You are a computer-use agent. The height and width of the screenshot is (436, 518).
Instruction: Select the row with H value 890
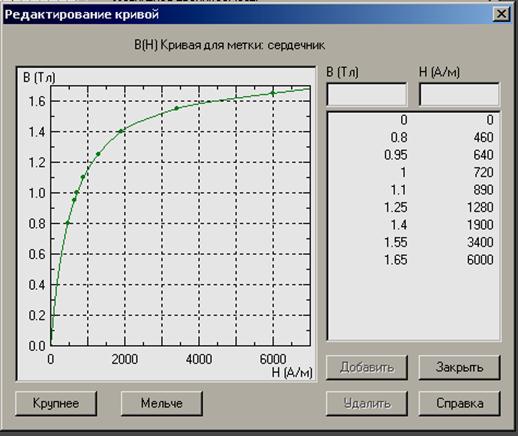pos(413,190)
